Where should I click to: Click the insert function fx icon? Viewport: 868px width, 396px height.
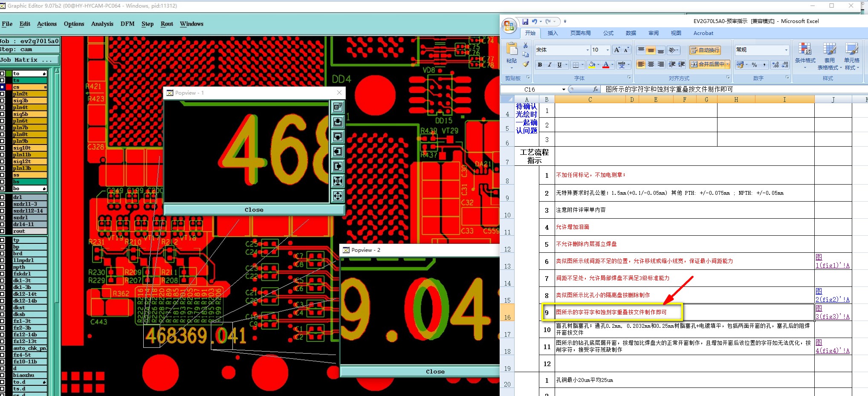(596, 89)
